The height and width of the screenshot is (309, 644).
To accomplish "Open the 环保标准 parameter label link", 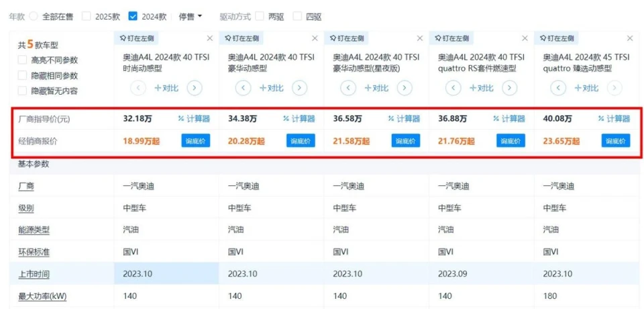I will coord(34,252).
